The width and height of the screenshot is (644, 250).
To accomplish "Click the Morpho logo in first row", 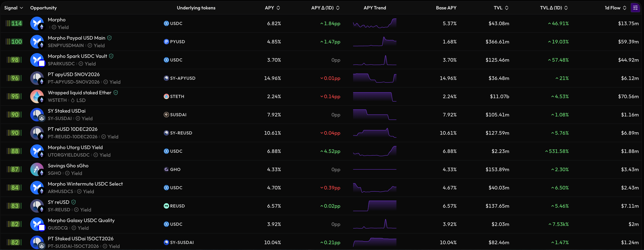I will point(37,23).
